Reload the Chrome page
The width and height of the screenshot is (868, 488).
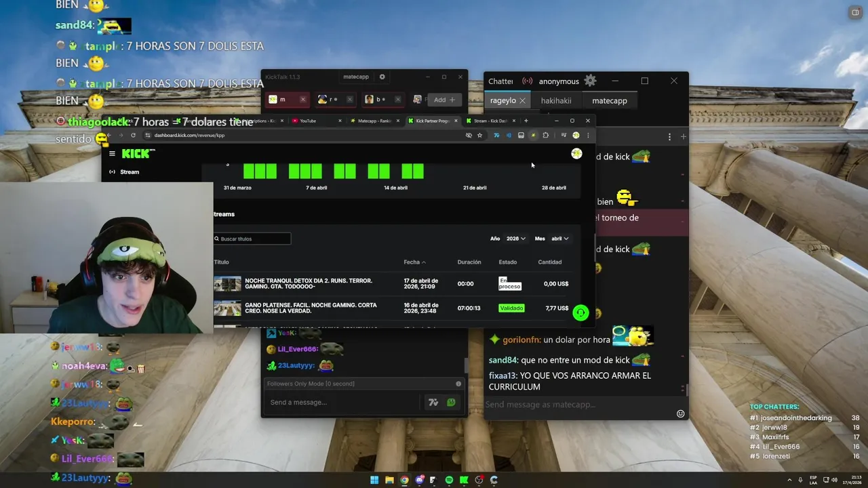click(x=133, y=136)
